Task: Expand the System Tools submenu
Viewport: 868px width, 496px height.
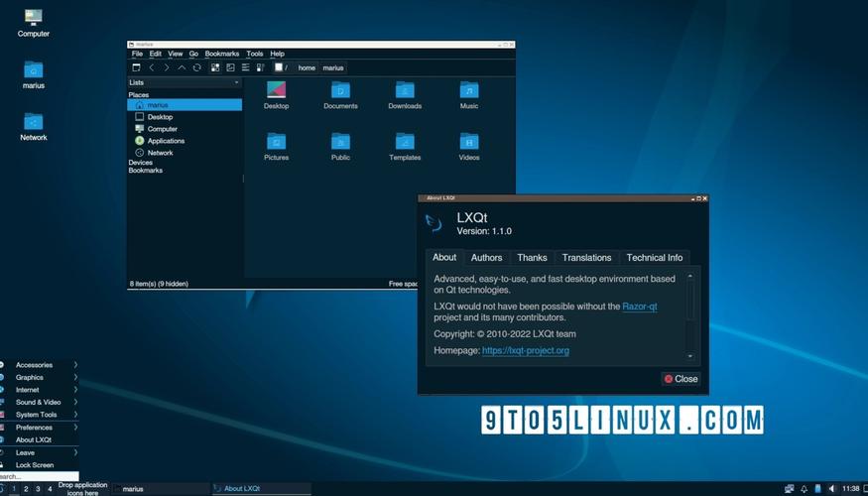Action: pos(40,415)
